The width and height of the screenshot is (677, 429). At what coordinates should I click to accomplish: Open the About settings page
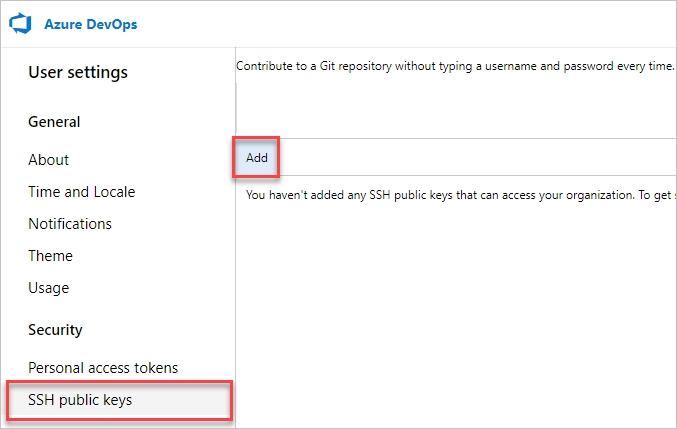click(x=48, y=160)
